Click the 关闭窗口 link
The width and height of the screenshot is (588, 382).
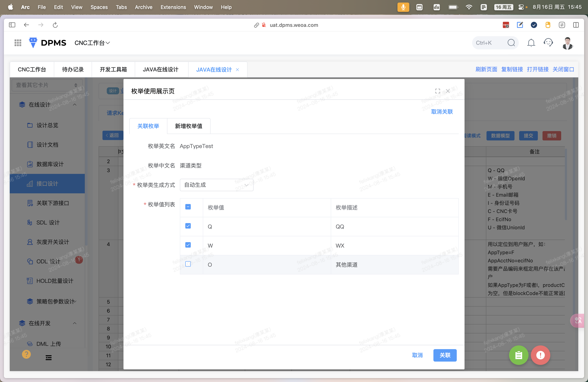563,69
